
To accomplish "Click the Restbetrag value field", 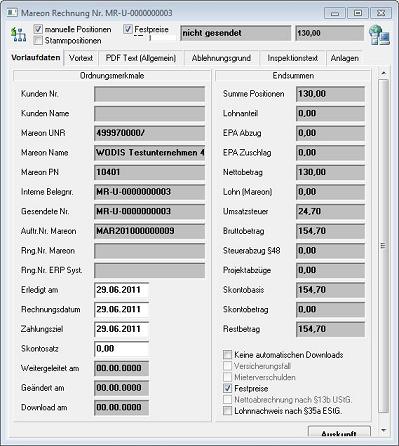I will pos(330,329).
